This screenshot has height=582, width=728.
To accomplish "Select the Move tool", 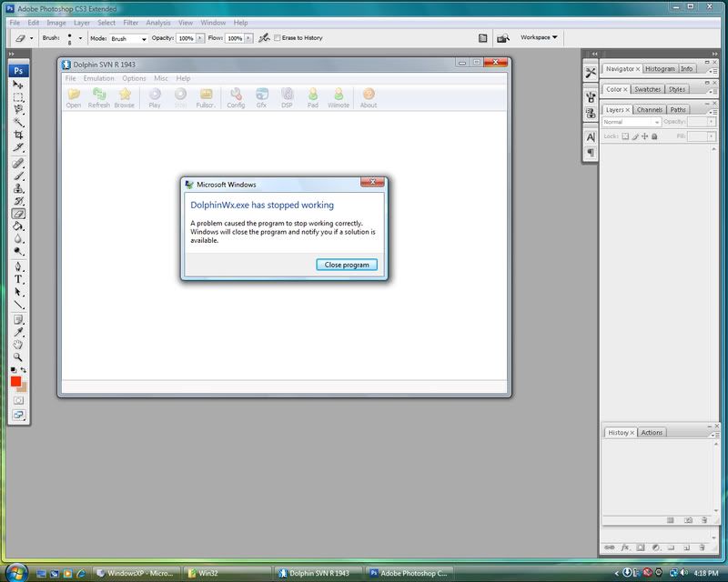I will click(18, 85).
